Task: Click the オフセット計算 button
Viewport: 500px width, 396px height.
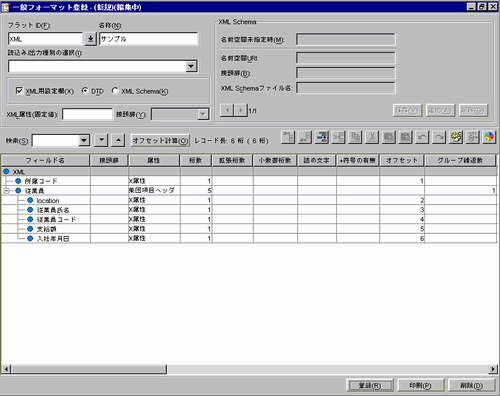Action: point(160,141)
